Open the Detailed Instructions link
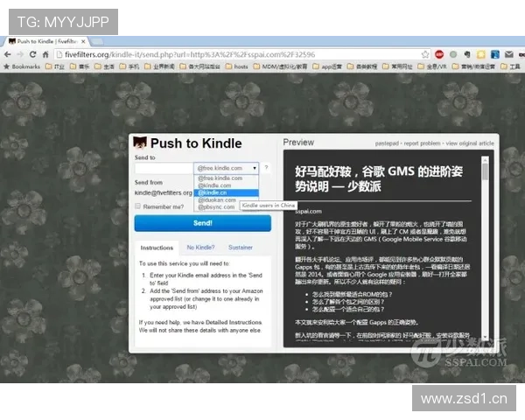This screenshot has height=420, width=525. click(x=234, y=322)
